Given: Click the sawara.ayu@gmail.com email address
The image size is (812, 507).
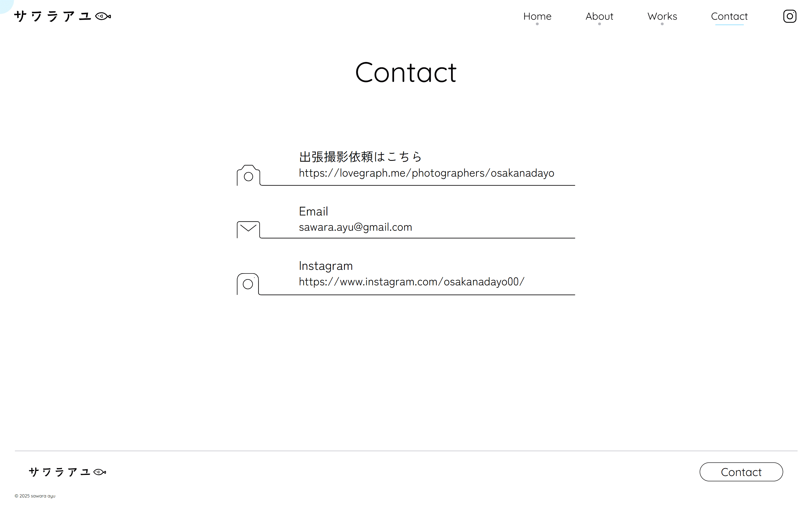Looking at the screenshot, I should point(355,227).
